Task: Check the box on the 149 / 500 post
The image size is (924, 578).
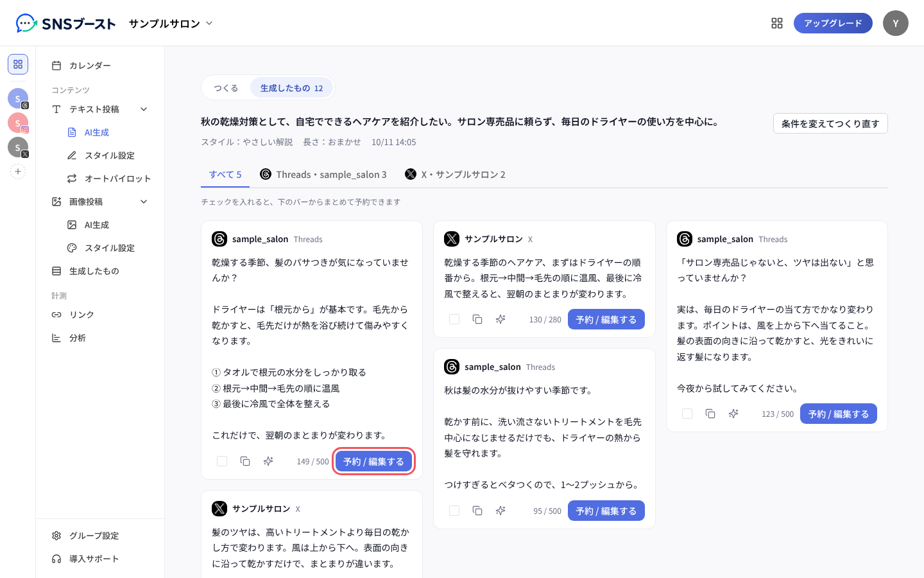Action: [x=222, y=461]
